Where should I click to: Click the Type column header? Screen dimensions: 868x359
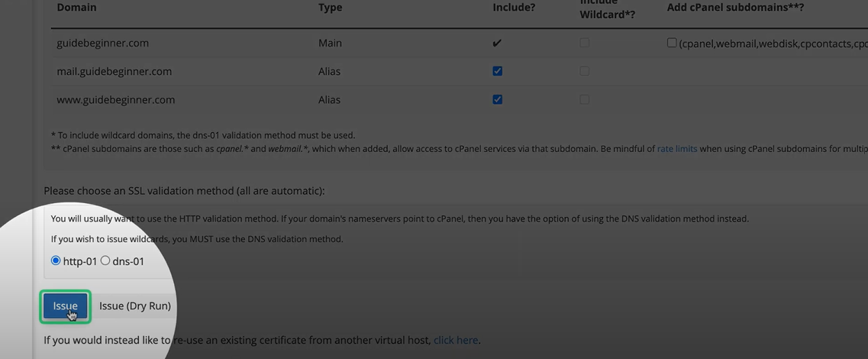pyautogui.click(x=330, y=8)
